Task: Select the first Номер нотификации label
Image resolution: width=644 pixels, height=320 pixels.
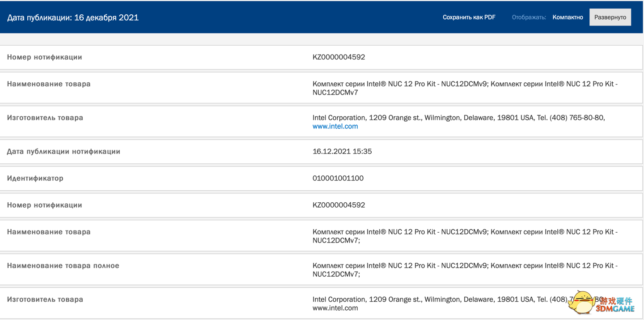Action: point(44,57)
